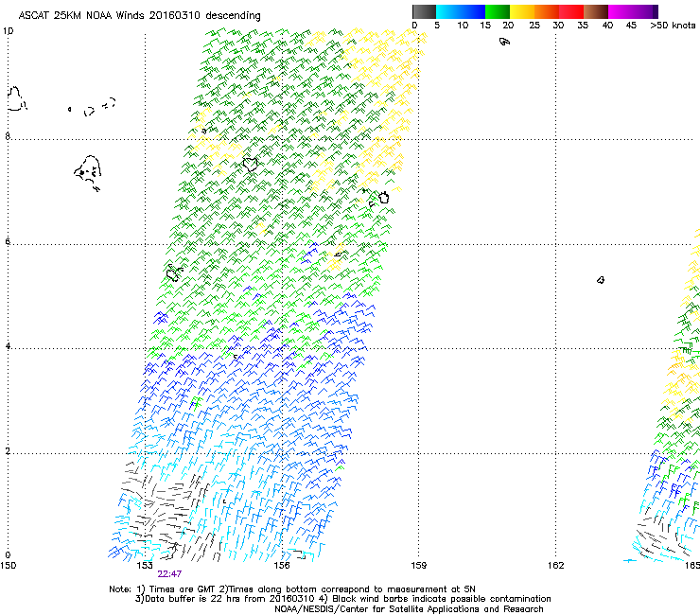Click the legend tick label '20'
Image resolution: width=700 pixels, height=615 pixels.
[x=508, y=26]
